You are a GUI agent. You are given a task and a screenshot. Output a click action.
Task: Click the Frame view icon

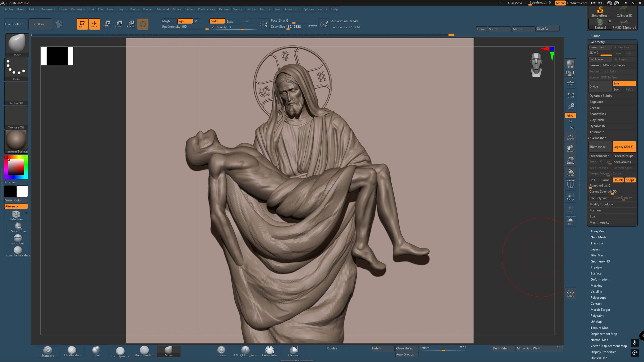pos(570,136)
